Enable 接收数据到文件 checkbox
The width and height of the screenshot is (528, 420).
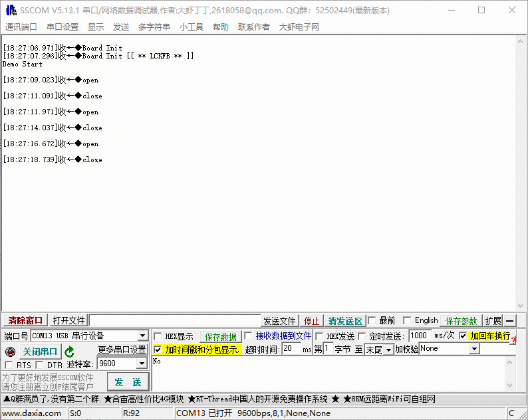[x=248, y=336]
